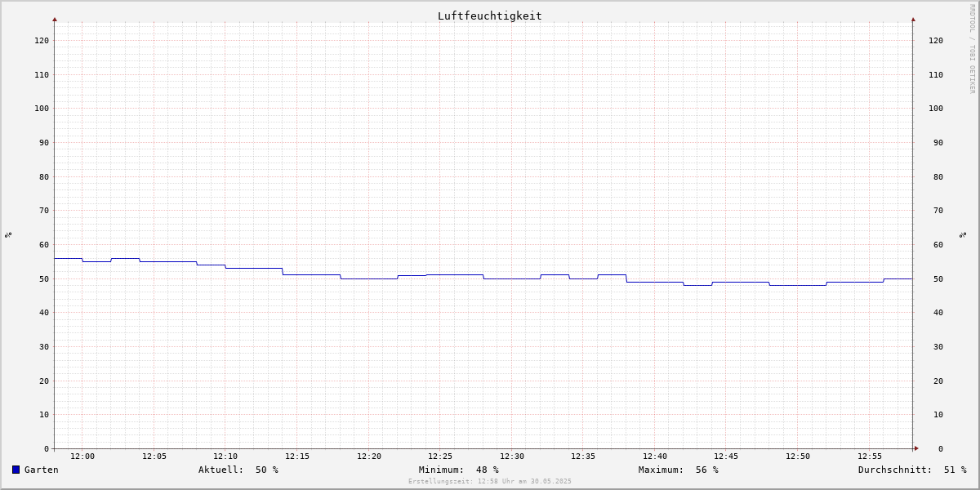Click the 110 label on right y-axis
The height and width of the screenshot is (490, 980).
pos(936,74)
